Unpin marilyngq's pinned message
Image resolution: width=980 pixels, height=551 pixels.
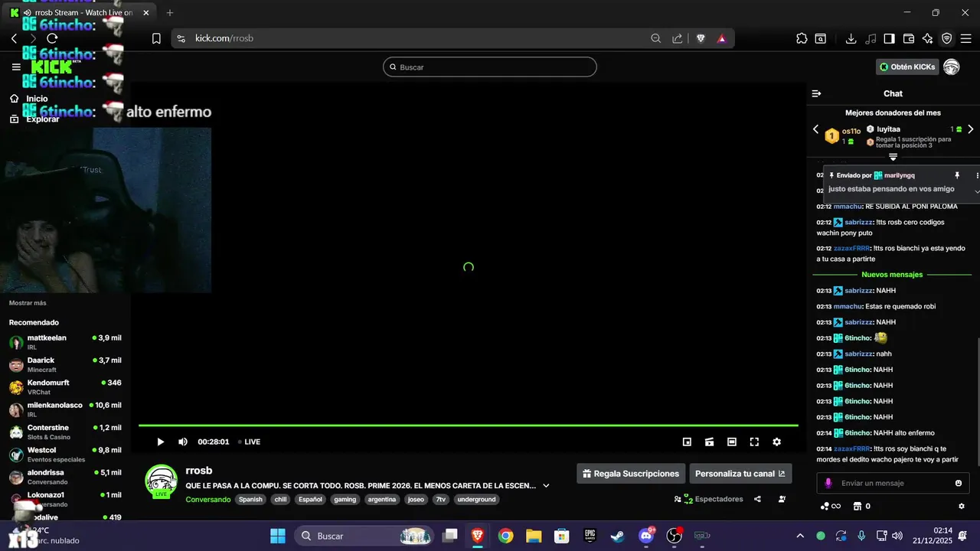click(x=957, y=175)
